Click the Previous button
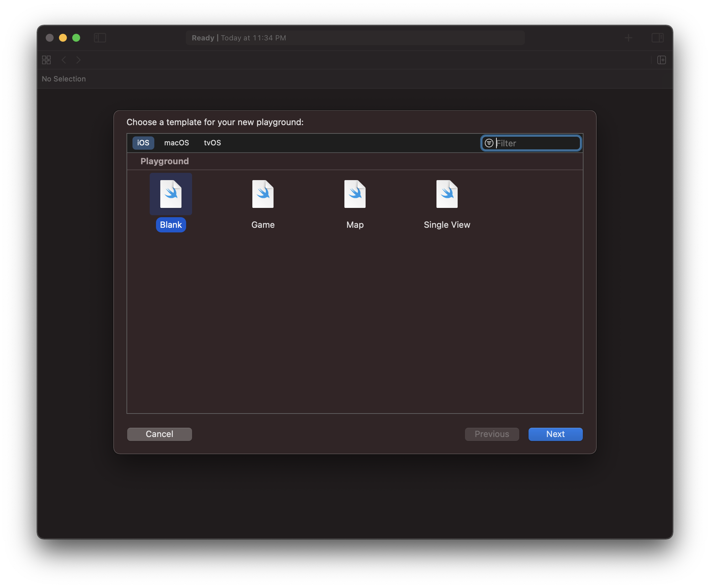The image size is (710, 588). [x=491, y=434]
